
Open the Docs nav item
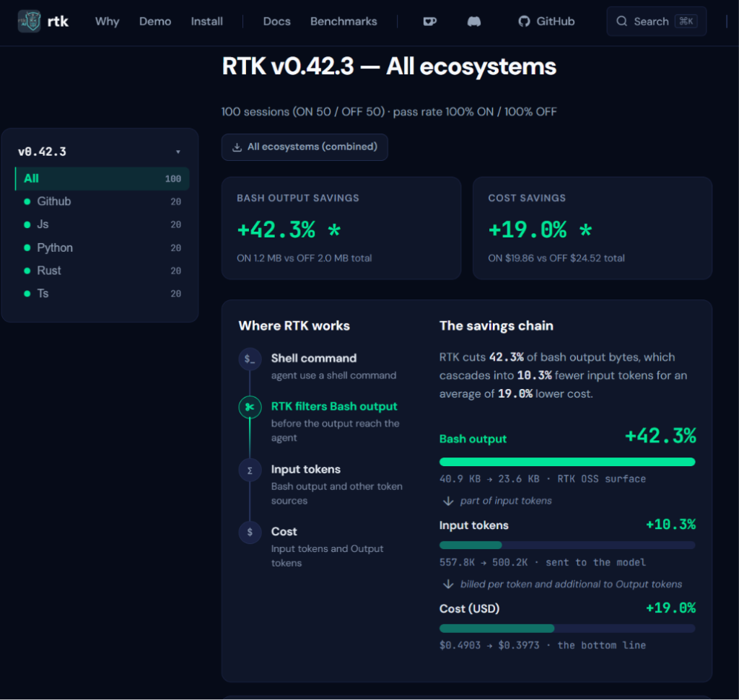tap(276, 21)
